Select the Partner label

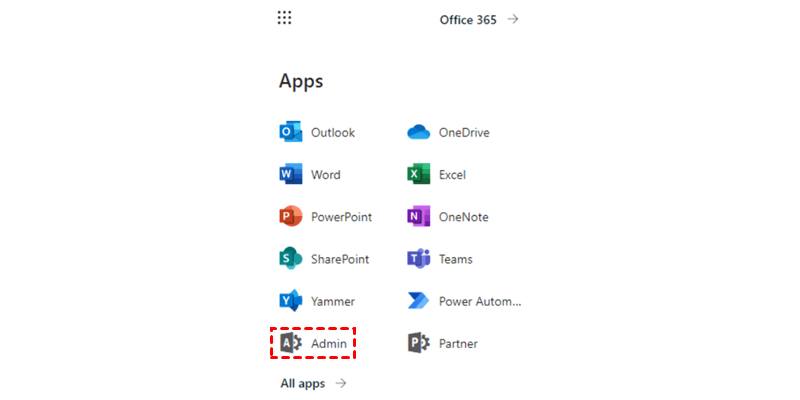[x=458, y=344]
